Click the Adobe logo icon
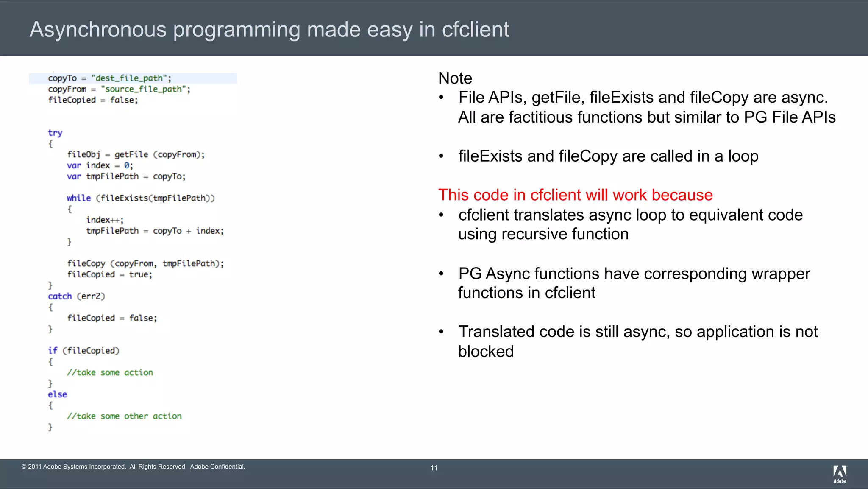Screen dimensions: 868x489 (840, 474)
